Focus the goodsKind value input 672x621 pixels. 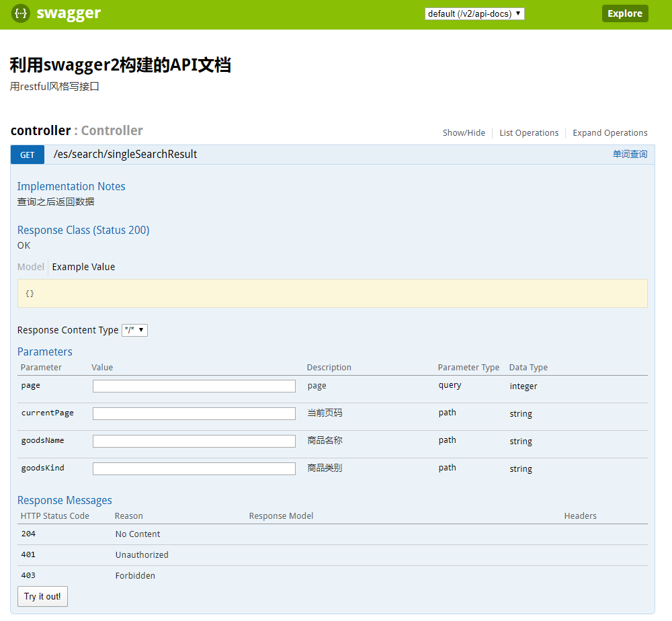click(194, 468)
